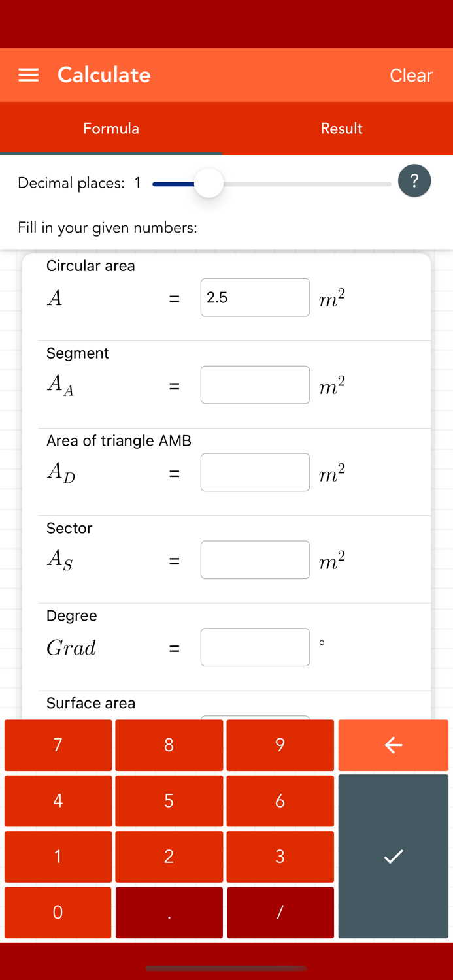Select the Degree input field

255,647
